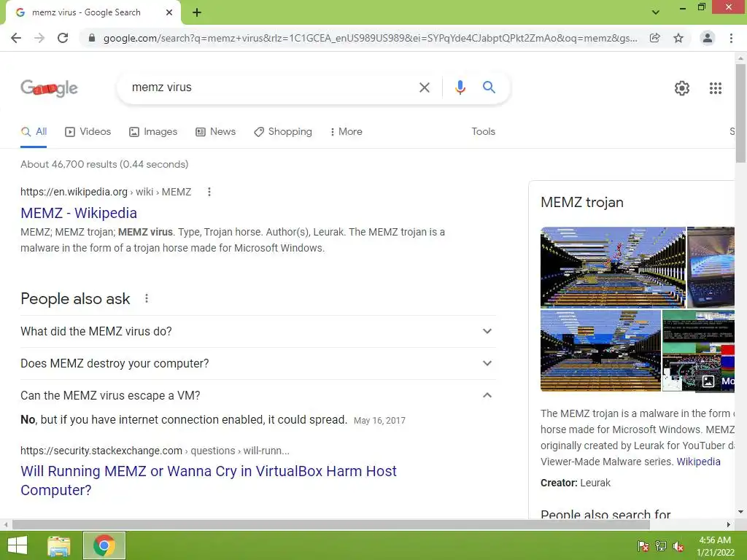
Task: Open a new tab with plus button
Action: click(197, 12)
